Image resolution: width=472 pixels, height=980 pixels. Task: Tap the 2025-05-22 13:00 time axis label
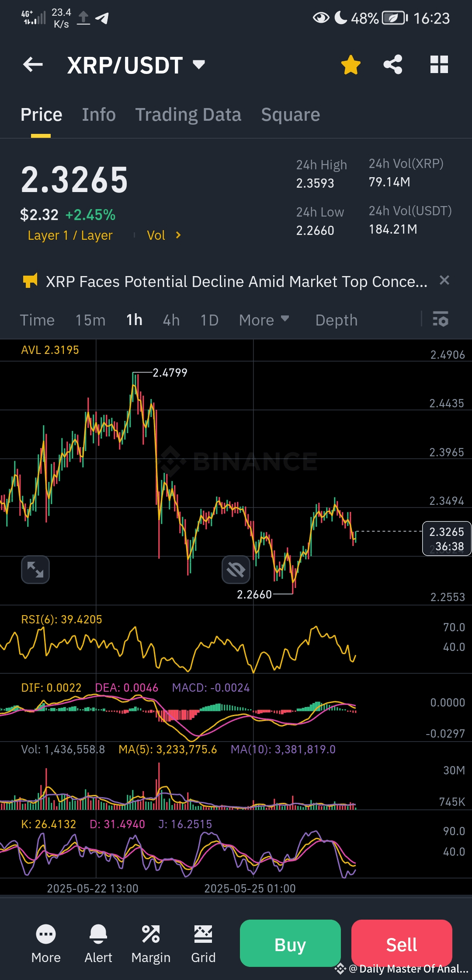[93, 889]
